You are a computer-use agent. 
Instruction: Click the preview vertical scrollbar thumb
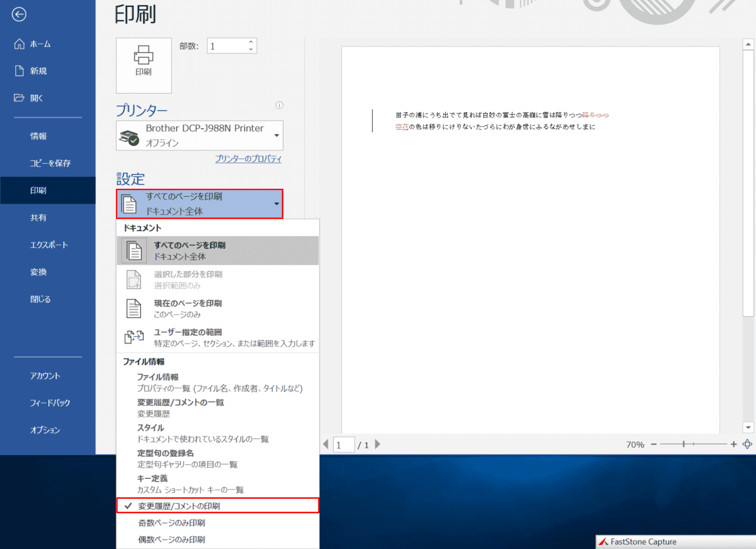point(748,183)
